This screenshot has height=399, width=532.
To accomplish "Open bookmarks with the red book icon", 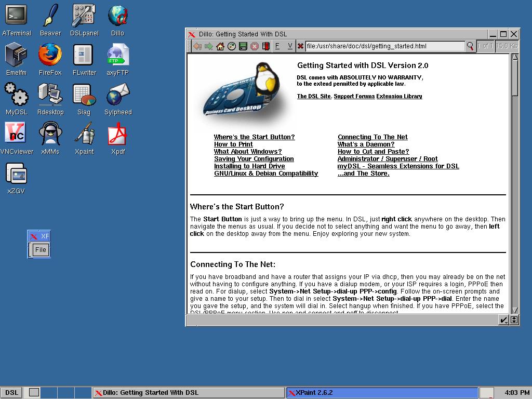I will pos(265,46).
